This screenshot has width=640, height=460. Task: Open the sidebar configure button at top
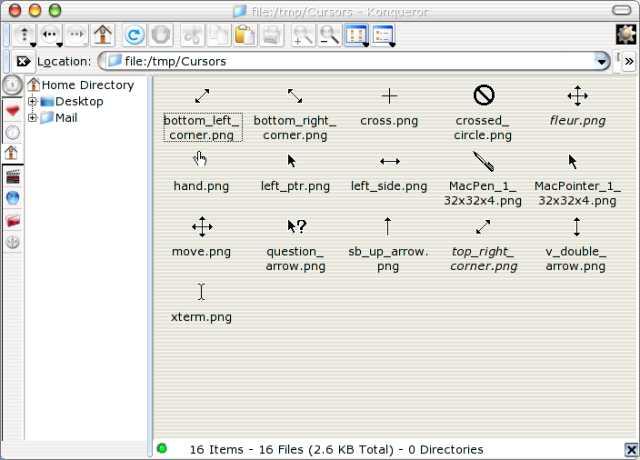pos(13,85)
